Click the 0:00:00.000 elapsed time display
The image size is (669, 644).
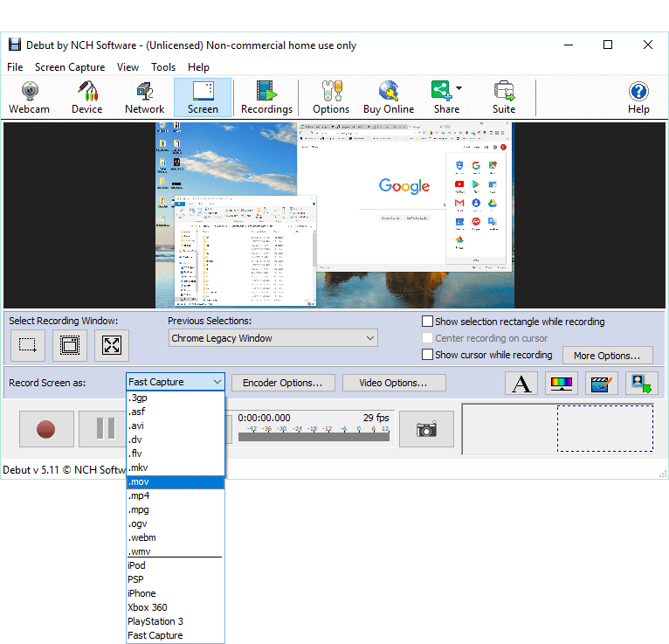264,418
